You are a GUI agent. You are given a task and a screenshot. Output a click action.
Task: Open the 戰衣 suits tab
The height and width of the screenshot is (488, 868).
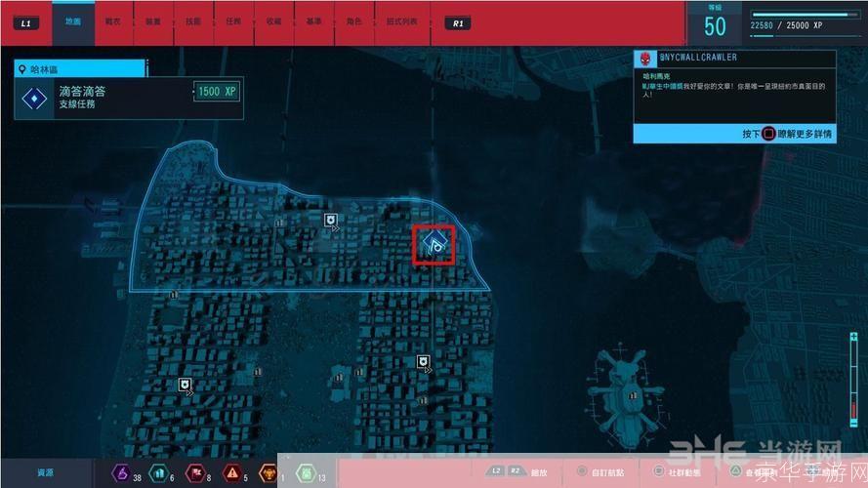(x=113, y=22)
